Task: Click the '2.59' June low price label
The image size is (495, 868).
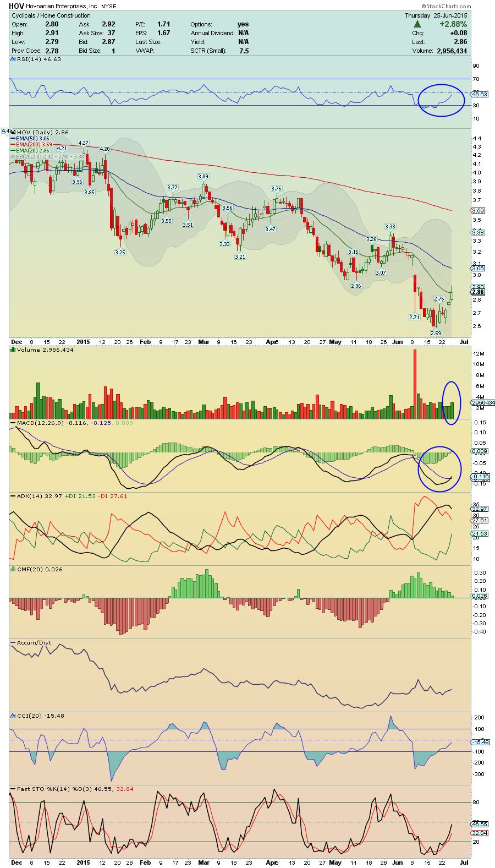Action: tap(436, 333)
